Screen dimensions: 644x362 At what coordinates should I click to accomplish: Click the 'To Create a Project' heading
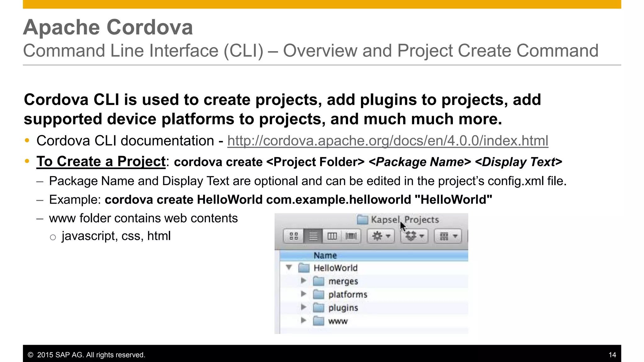101,162
